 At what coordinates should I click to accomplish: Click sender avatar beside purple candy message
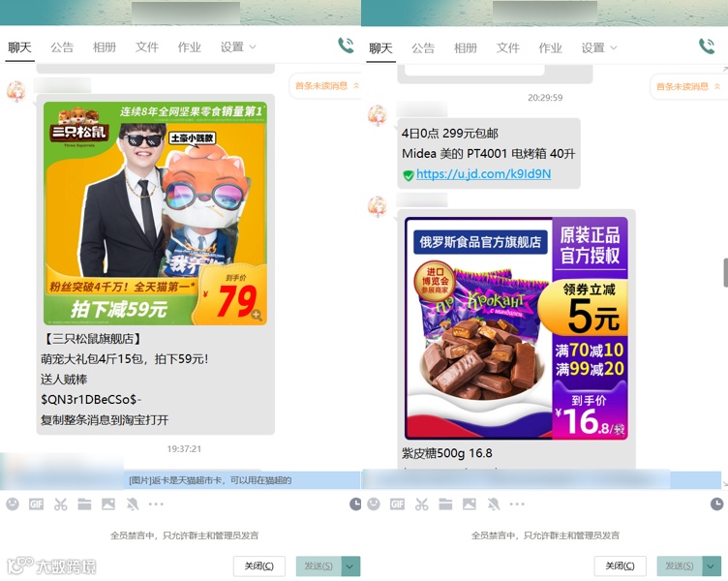pos(378,206)
